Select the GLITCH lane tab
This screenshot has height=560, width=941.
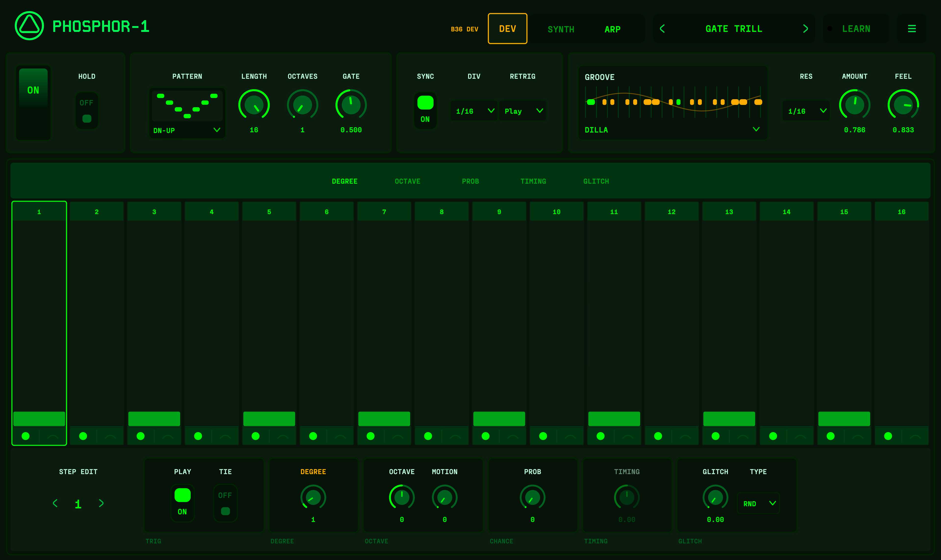coord(596,181)
